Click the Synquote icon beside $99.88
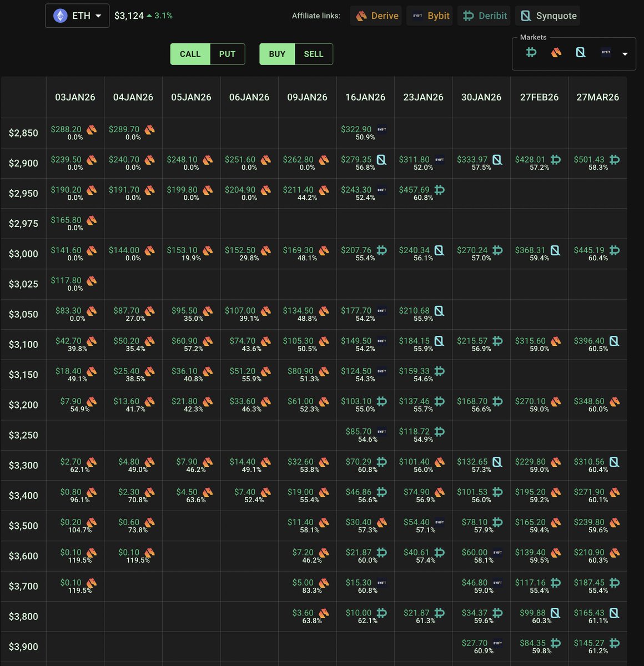 point(555,613)
